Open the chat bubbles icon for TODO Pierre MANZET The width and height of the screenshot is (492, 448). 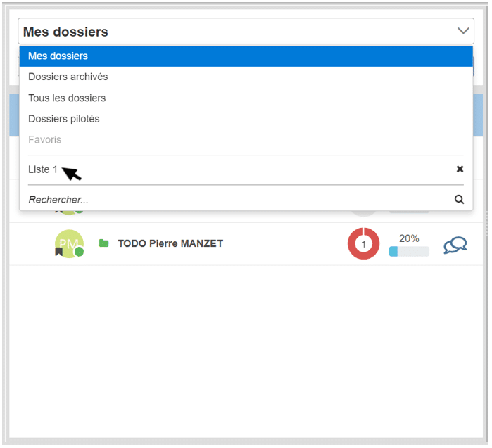[455, 245]
